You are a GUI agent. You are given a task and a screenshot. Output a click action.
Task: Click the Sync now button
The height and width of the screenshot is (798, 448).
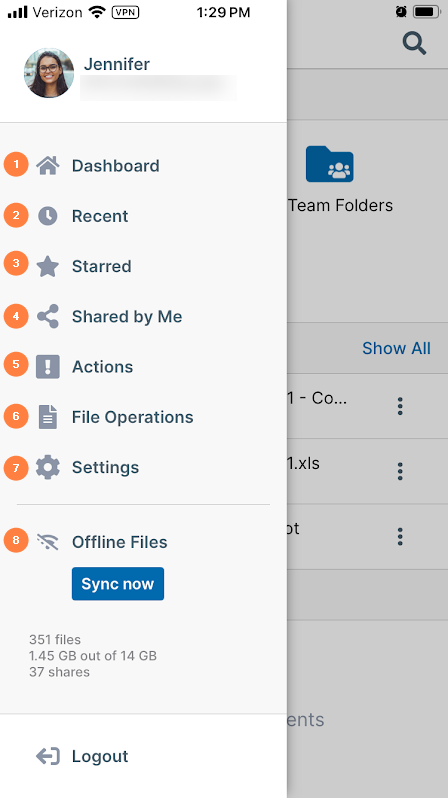pyautogui.click(x=118, y=584)
